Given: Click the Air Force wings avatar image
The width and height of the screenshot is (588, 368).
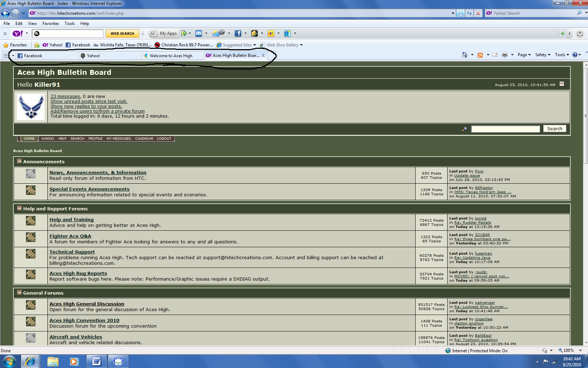Looking at the screenshot, I should (31, 107).
